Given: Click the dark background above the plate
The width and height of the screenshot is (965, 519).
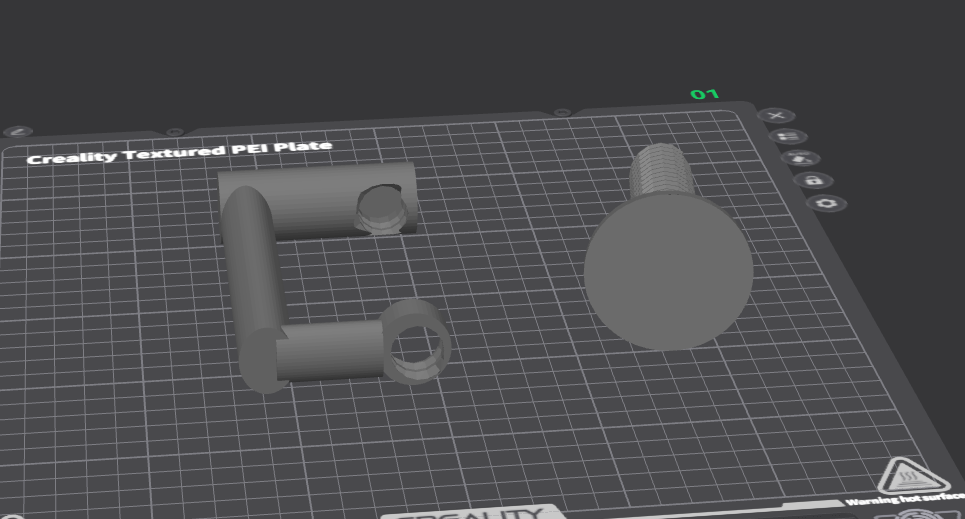Looking at the screenshot, I should click(x=431, y=49).
